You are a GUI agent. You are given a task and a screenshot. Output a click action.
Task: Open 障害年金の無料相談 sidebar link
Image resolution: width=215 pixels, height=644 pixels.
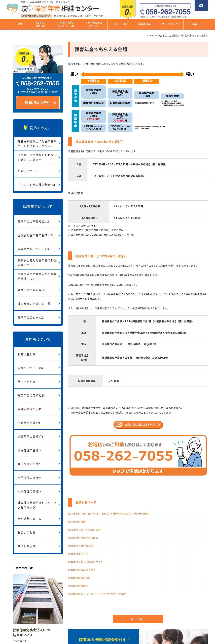[38, 396]
